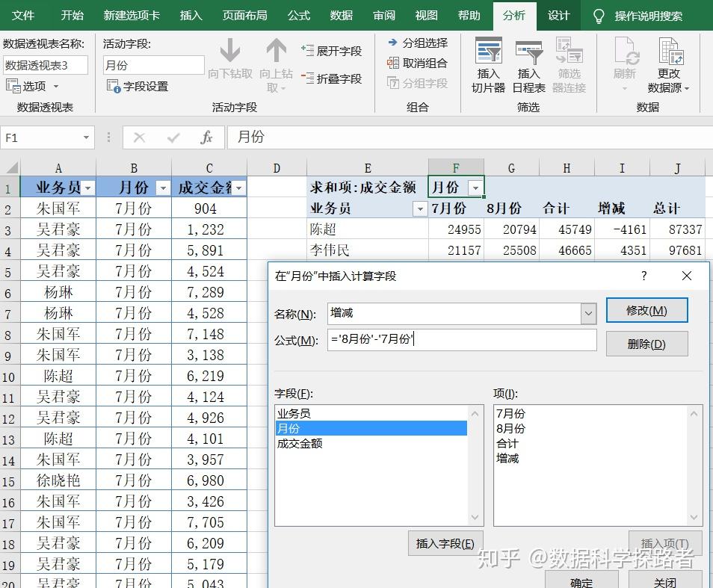Click the Filter Connections (筛选器连接) icon
The height and width of the screenshot is (588, 713).
(569, 50)
